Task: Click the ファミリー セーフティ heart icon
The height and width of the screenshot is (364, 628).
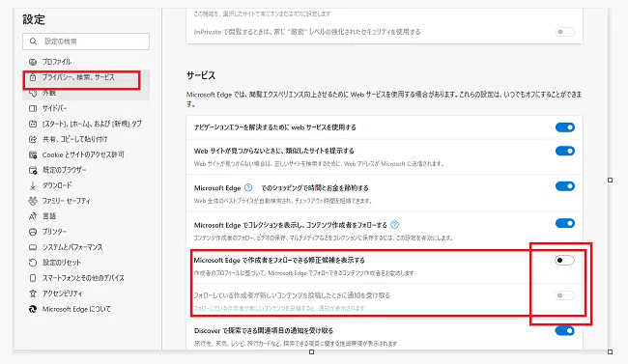Action: pyautogui.click(x=33, y=201)
